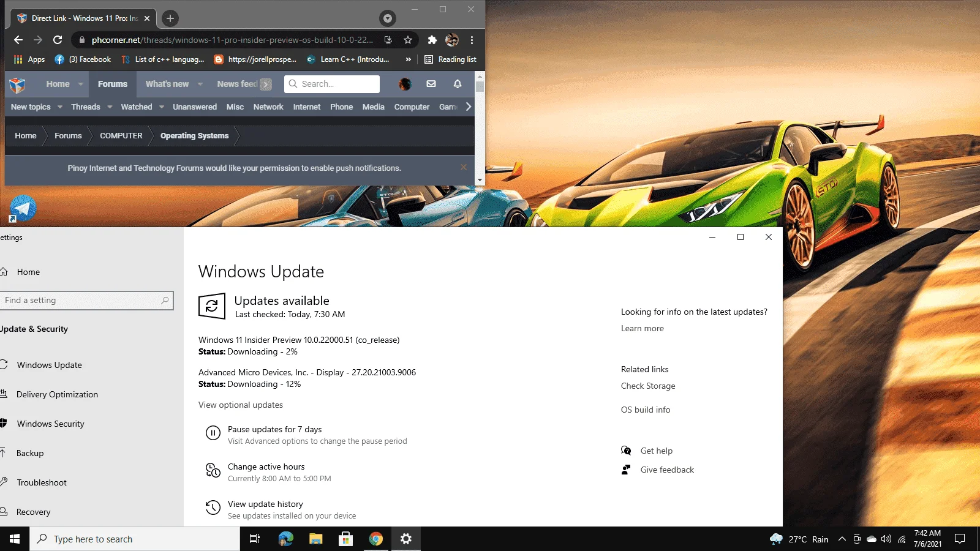Show hidden system tray icons
The image size is (980, 551).
(x=842, y=539)
